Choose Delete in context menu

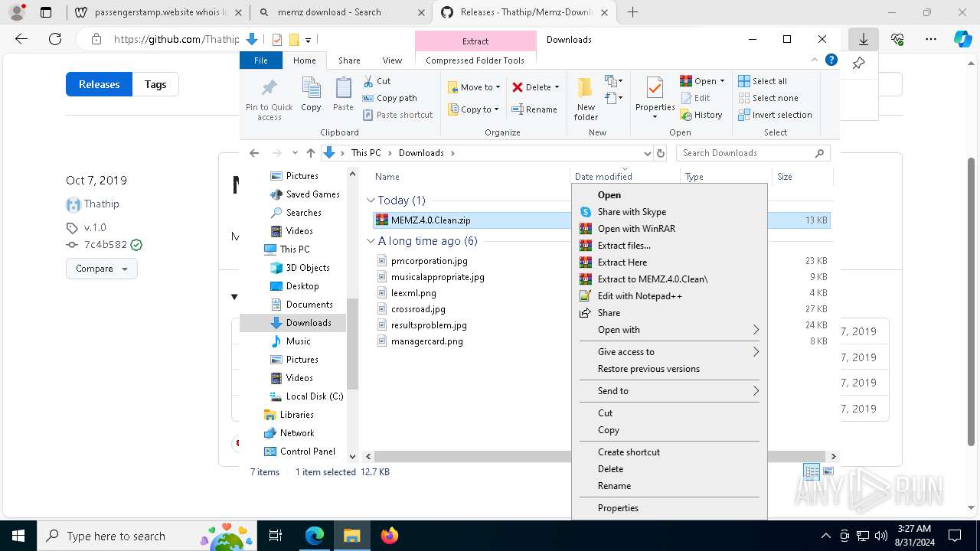pyautogui.click(x=669, y=469)
